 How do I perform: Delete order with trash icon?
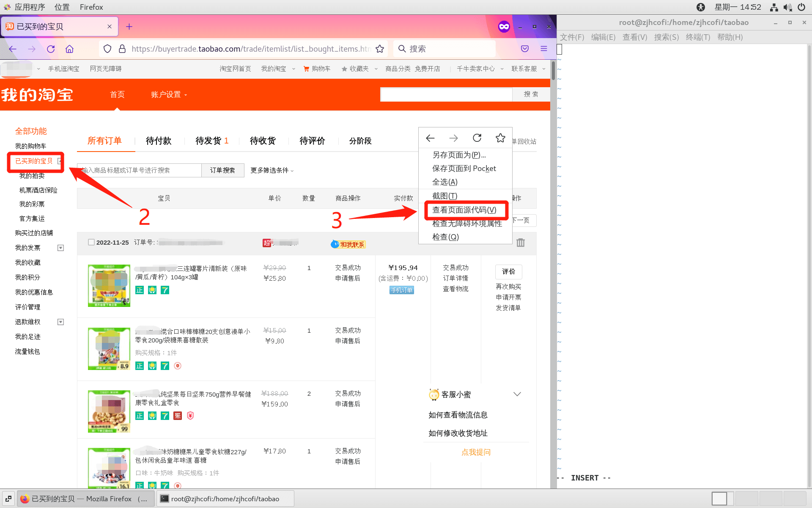(x=521, y=243)
